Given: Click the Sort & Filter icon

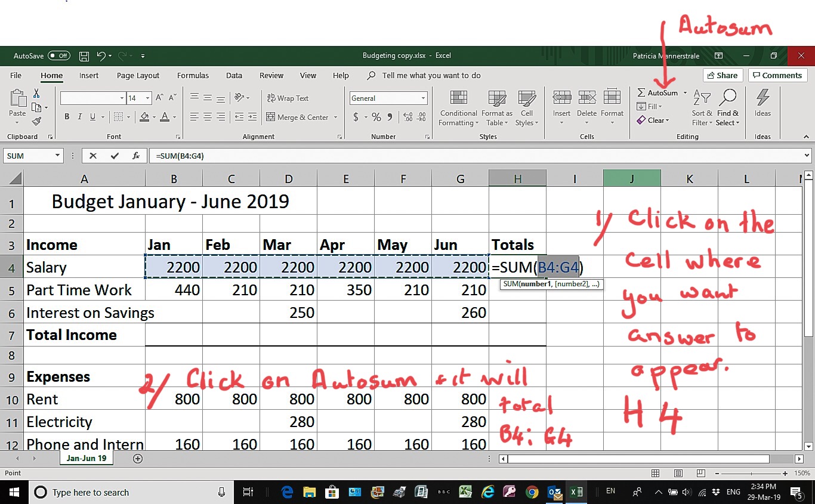Looking at the screenshot, I should (x=702, y=98).
